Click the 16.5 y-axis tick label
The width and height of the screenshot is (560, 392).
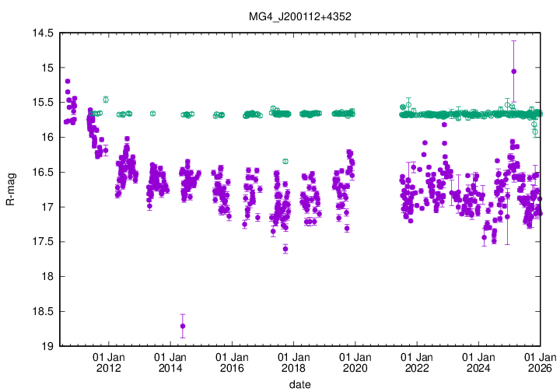pyautogui.click(x=41, y=173)
